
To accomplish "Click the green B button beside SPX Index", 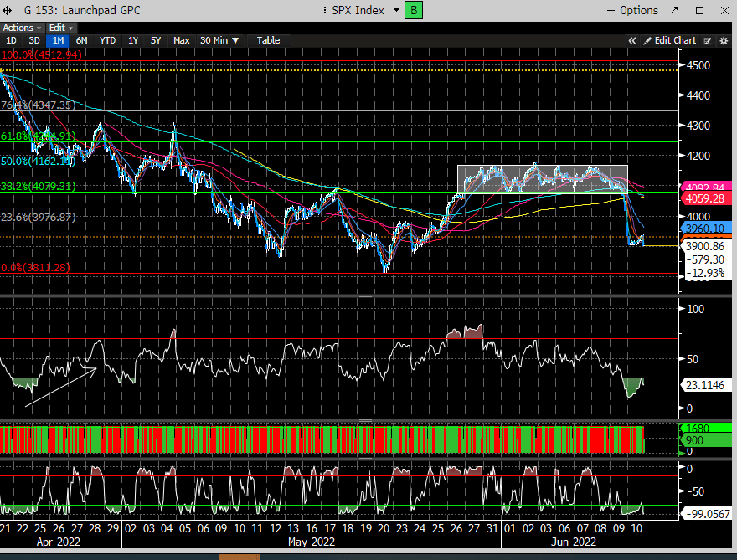I will click(x=413, y=10).
